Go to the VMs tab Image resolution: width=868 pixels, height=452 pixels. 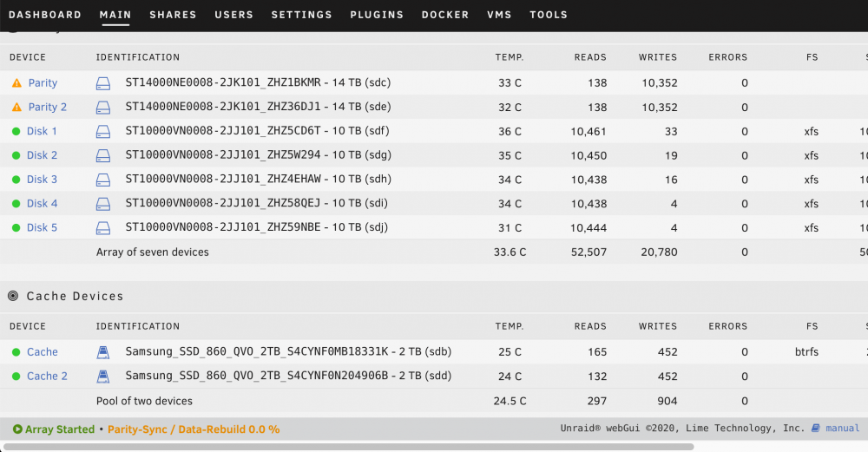point(499,15)
